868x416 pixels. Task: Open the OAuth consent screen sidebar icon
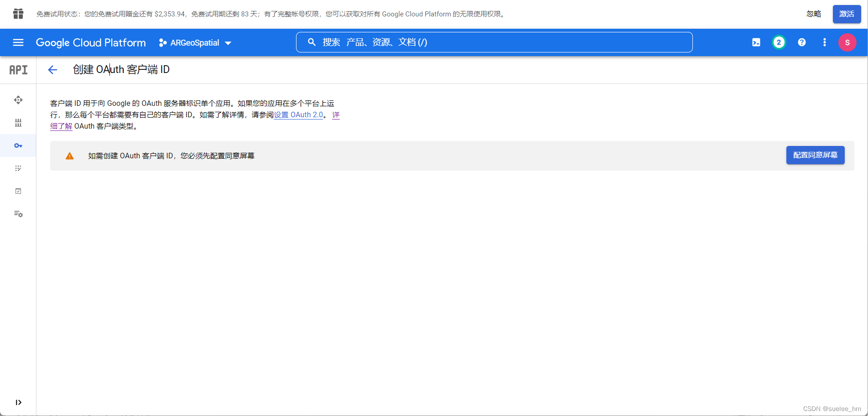(x=18, y=168)
